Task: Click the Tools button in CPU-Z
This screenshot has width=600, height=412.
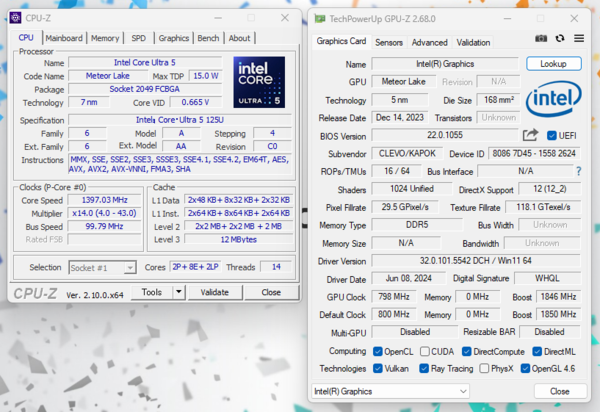Action: [x=152, y=292]
